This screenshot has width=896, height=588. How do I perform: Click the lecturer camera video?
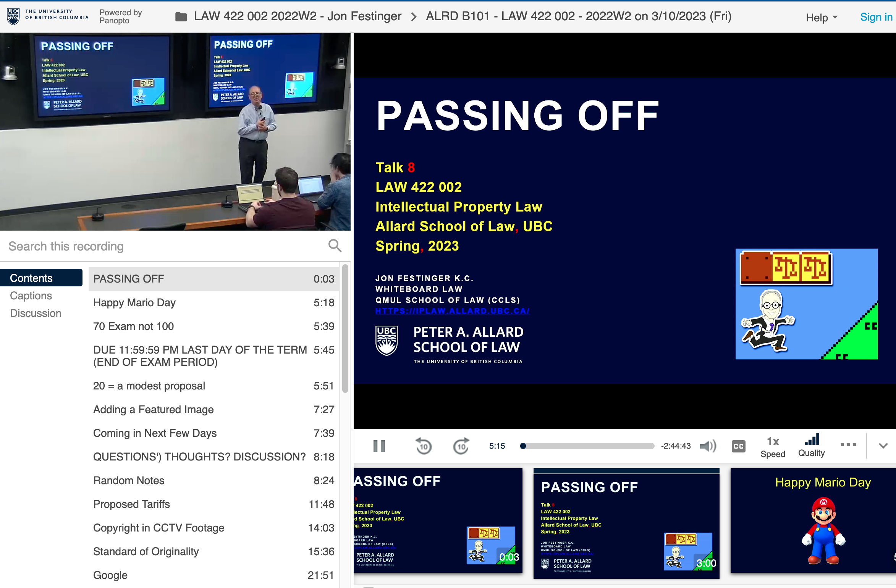pos(175,132)
